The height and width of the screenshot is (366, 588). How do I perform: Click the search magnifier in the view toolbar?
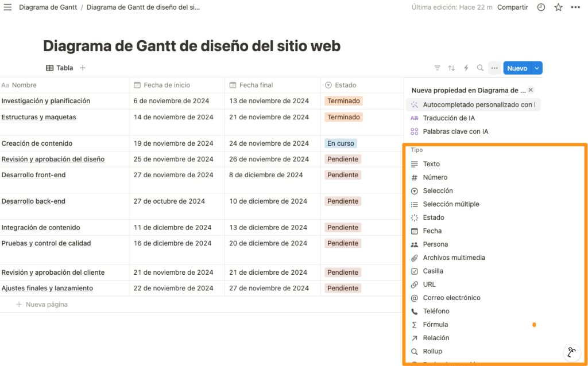479,68
